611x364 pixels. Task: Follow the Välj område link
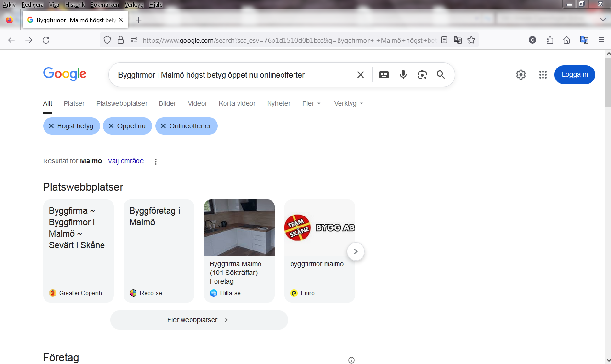pyautogui.click(x=125, y=161)
